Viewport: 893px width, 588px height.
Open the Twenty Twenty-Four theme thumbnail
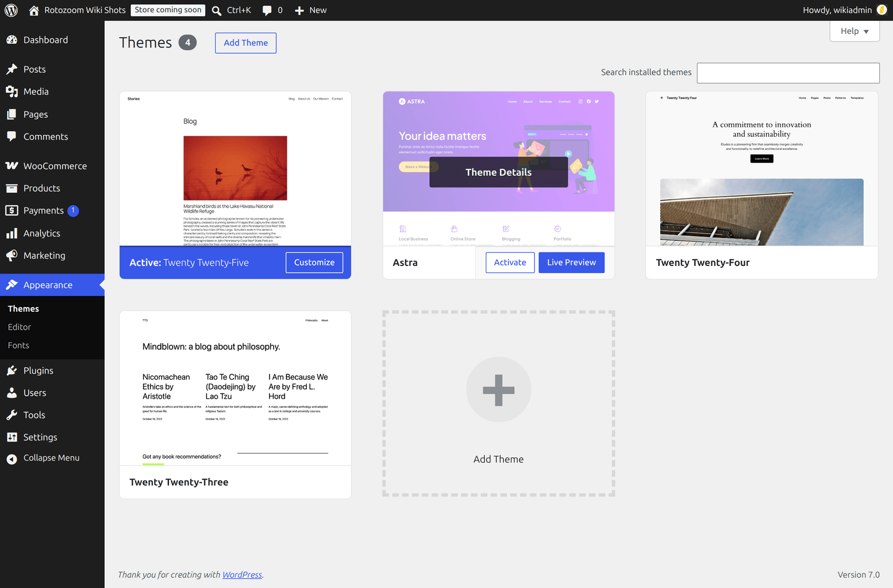tap(762, 169)
